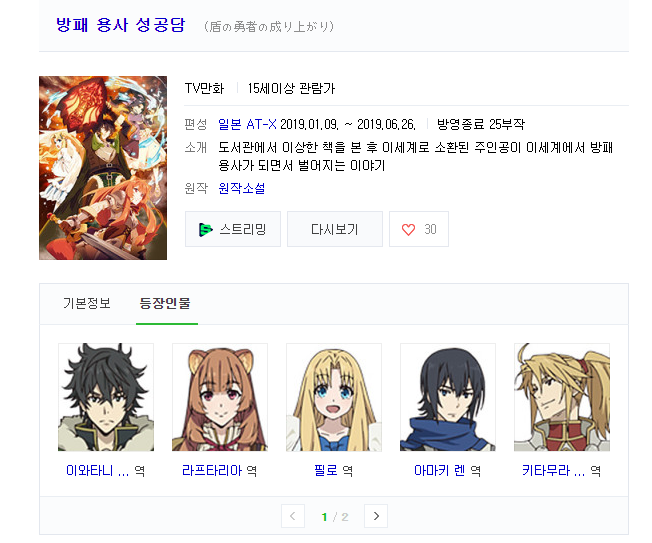Image resolution: width=652 pixels, height=543 pixels.
Task: Click the green streaming play icon
Action: pos(205,230)
